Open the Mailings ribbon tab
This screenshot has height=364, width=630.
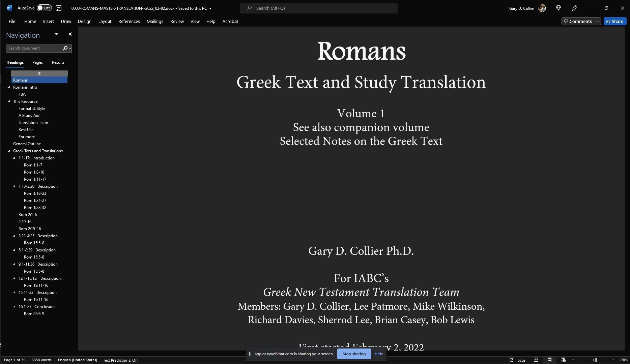(x=155, y=21)
